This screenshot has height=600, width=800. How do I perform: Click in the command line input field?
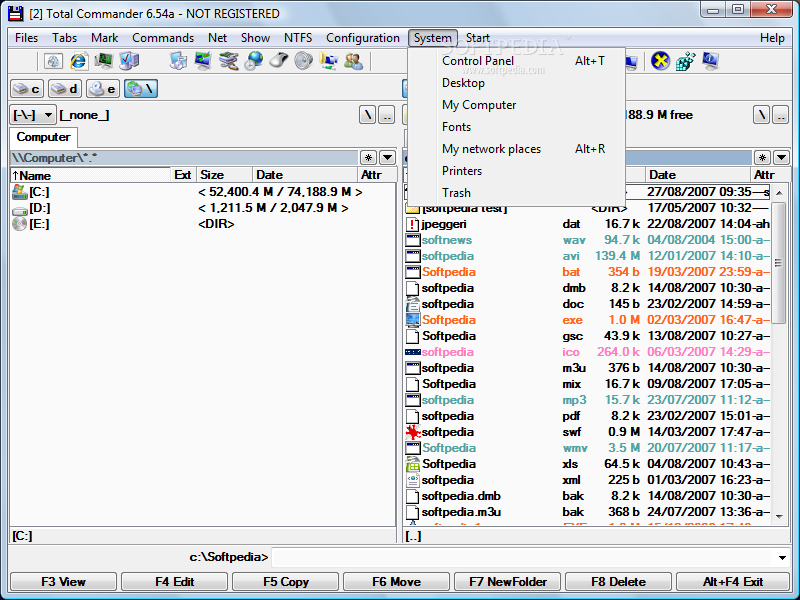point(523,558)
